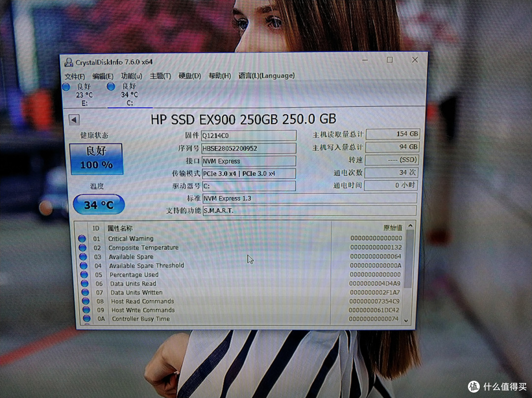The width and height of the screenshot is (532, 398).
Task: Click the previous disk arrow button
Action: pyautogui.click(x=74, y=119)
